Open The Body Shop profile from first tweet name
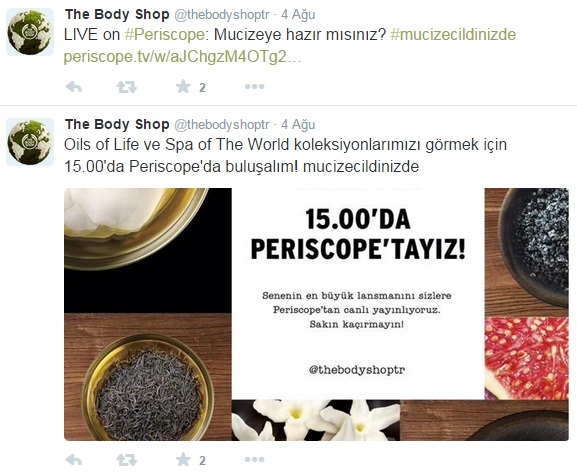Viewport: 577px width, 474px height. tap(117, 15)
